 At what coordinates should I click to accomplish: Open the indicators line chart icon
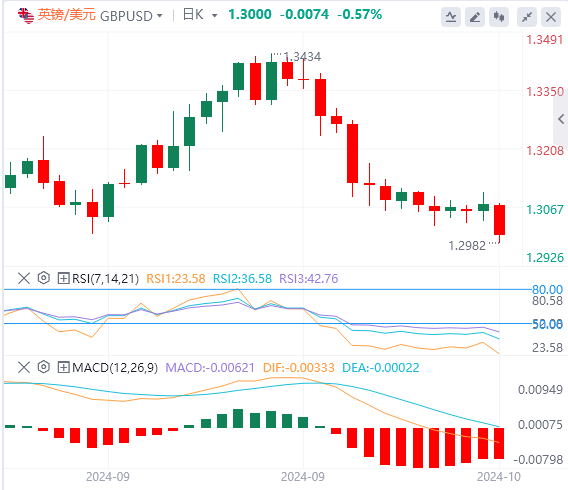(451, 17)
